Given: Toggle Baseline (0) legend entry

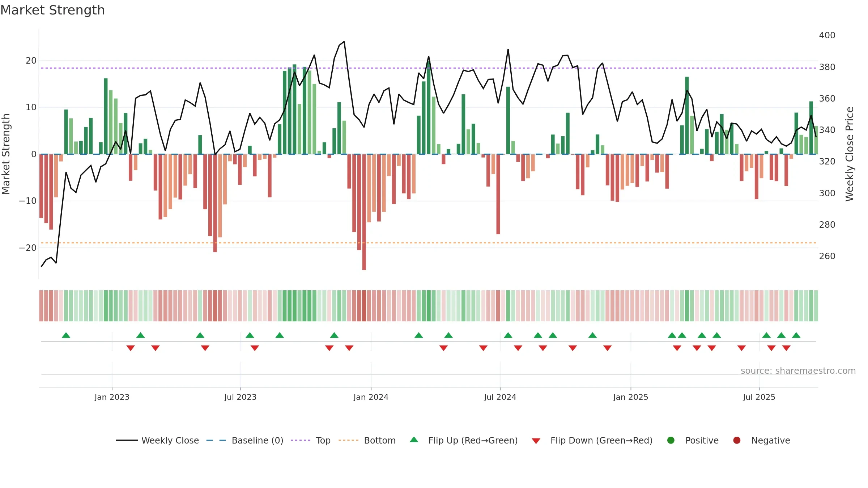Looking at the screenshot, I should point(245,440).
